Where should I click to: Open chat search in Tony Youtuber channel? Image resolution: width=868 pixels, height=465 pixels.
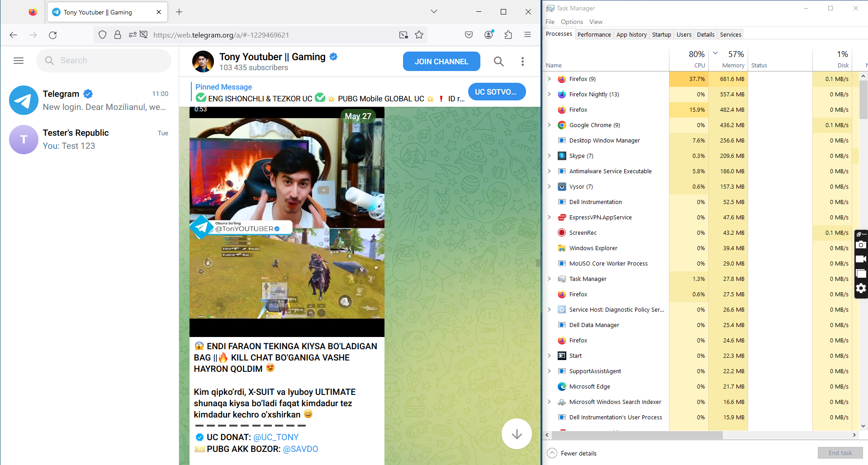[498, 61]
